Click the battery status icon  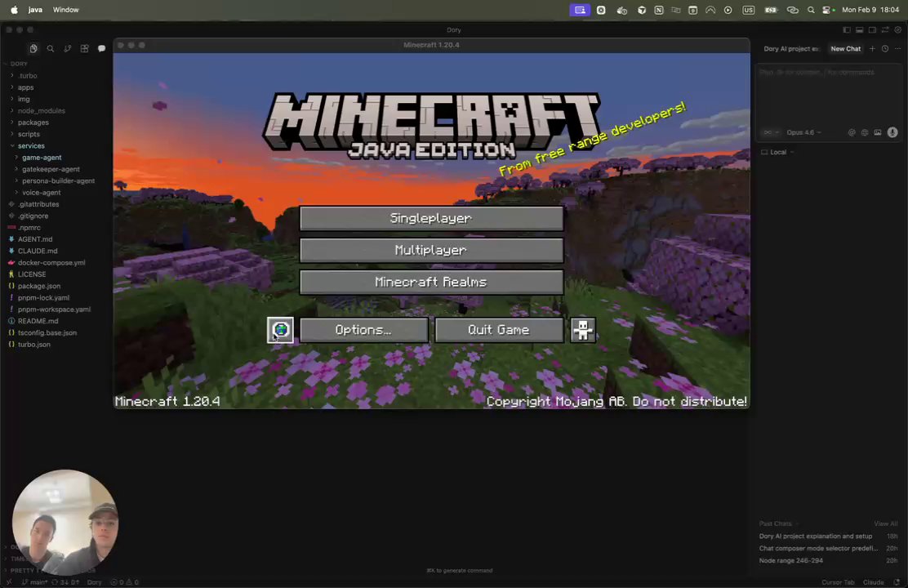tap(771, 10)
